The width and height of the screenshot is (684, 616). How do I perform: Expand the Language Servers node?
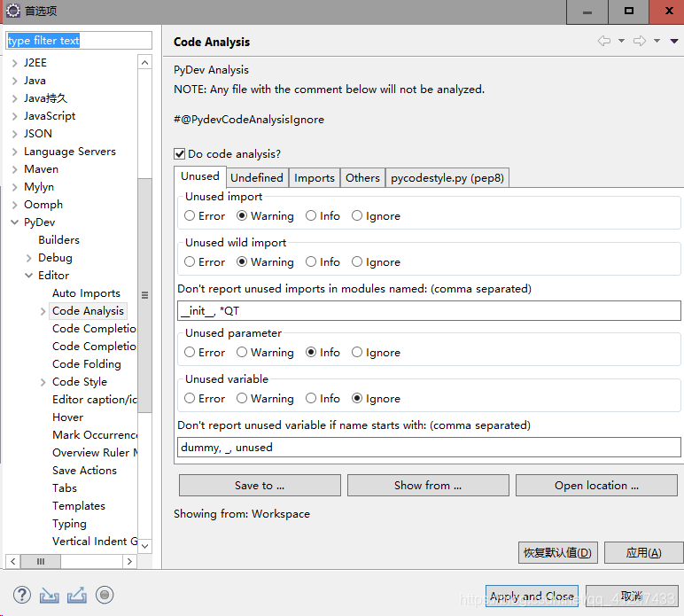15,152
